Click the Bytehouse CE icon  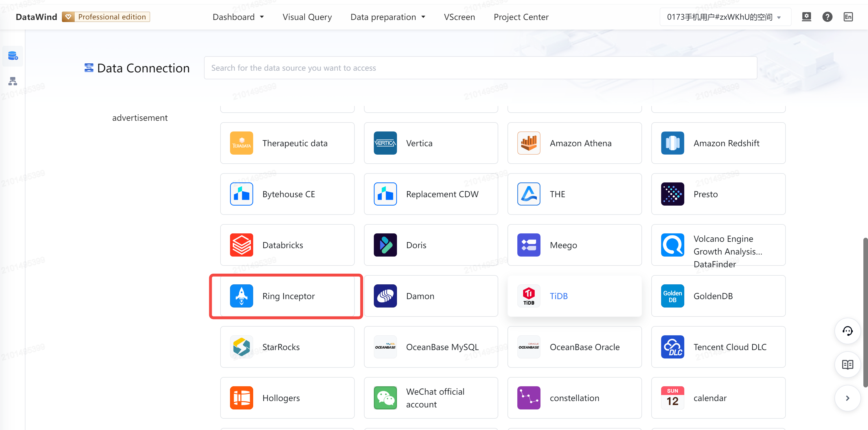[x=241, y=194]
